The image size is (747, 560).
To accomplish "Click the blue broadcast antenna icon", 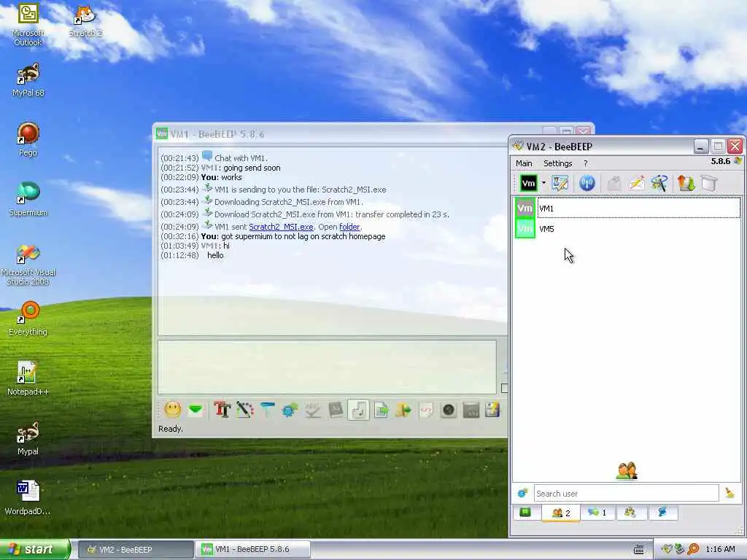I will tap(587, 183).
